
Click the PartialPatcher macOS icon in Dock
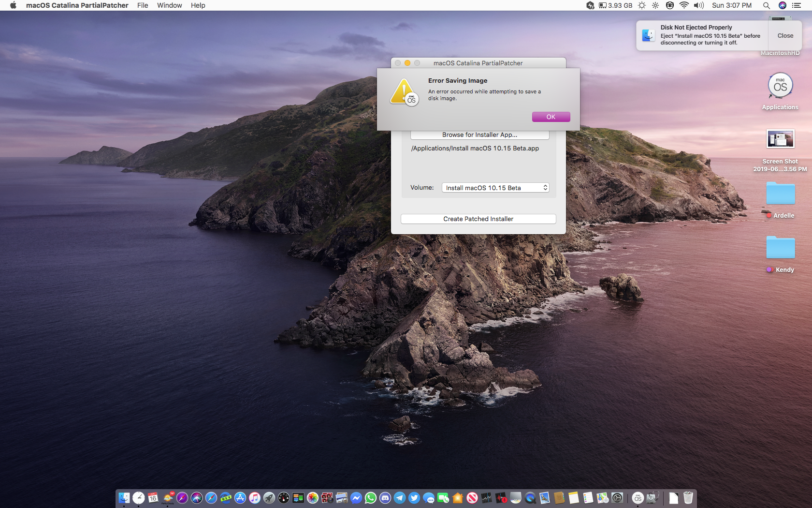tap(638, 498)
